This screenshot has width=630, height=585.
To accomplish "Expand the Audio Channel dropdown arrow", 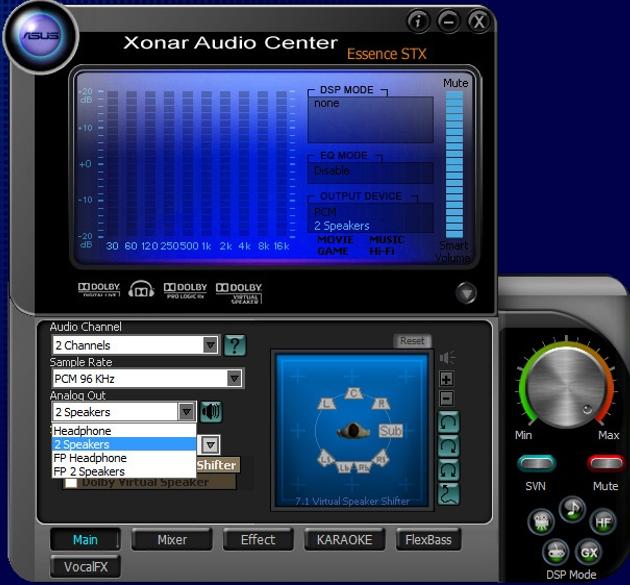I will coord(210,345).
